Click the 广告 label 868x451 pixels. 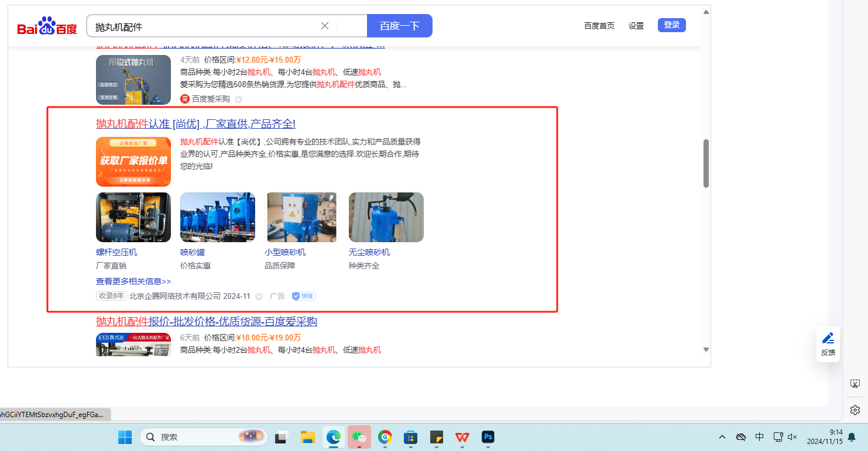277,296
